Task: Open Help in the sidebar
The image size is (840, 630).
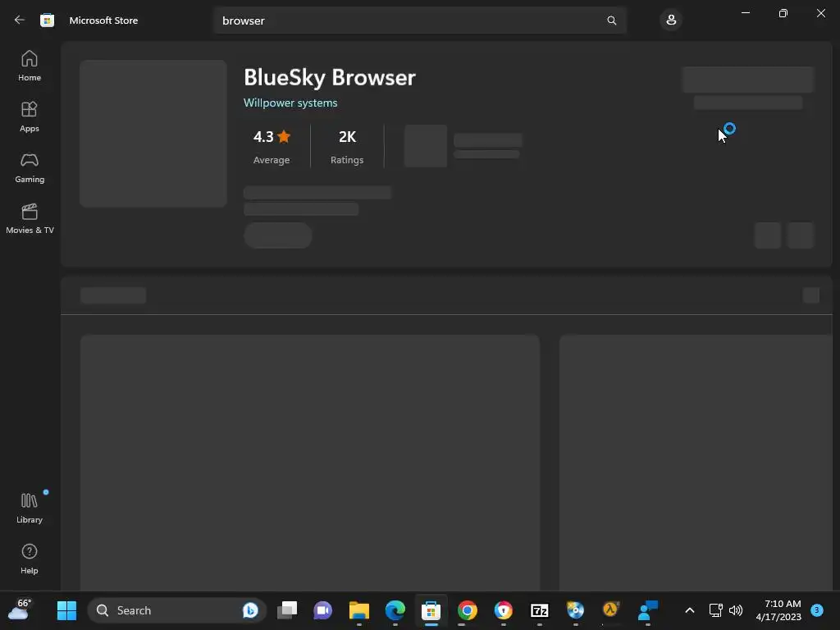Action: pos(30,559)
